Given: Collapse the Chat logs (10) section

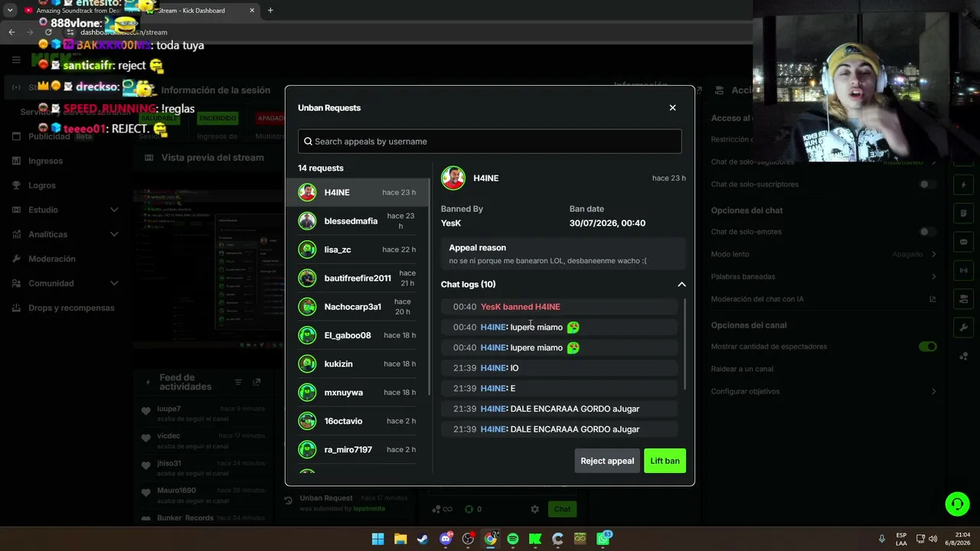Looking at the screenshot, I should click(x=681, y=284).
